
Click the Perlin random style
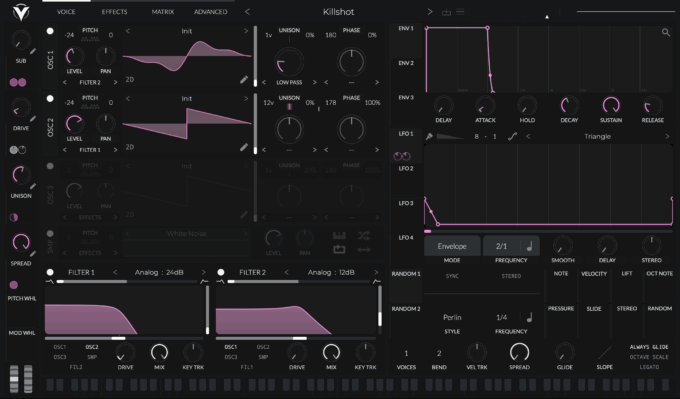[452, 317]
